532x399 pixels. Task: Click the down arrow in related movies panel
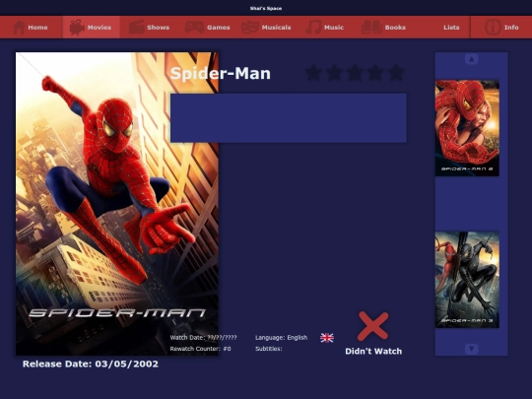tap(471, 349)
